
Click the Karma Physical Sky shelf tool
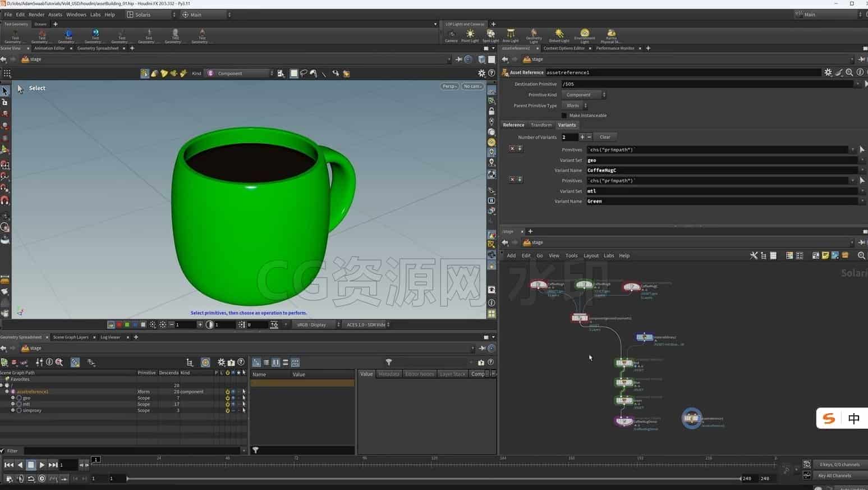pyautogui.click(x=611, y=36)
